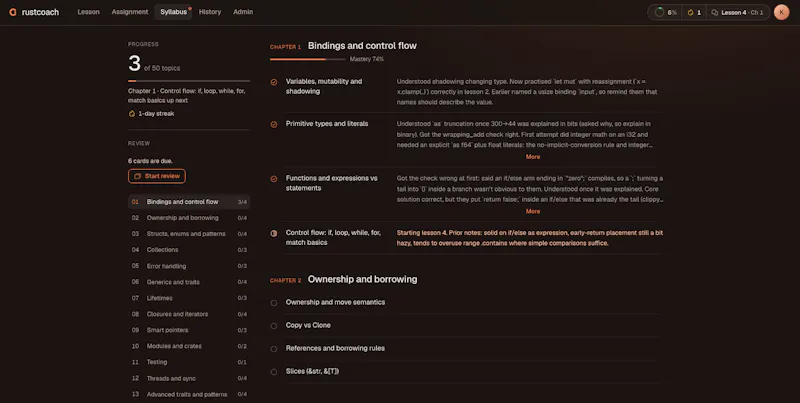Click the Starting lesson 4 prior notes text
The image size is (800, 403).
pos(530,238)
